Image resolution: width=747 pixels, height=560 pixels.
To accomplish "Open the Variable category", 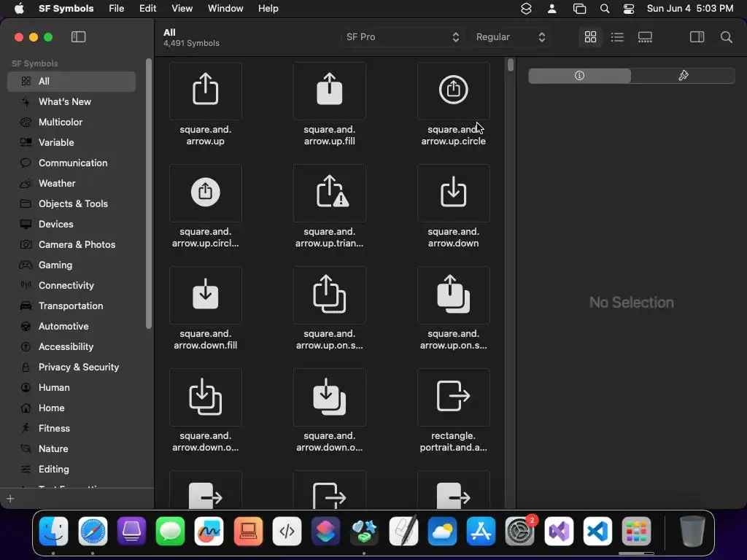I will (x=71, y=142).
